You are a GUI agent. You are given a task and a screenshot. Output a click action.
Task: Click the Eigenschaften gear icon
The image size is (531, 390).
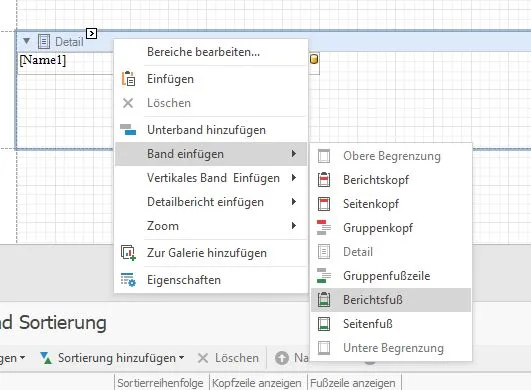click(128, 280)
